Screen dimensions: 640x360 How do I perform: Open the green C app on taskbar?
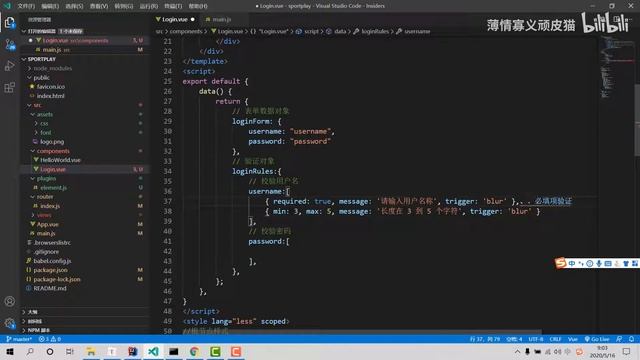215,351
